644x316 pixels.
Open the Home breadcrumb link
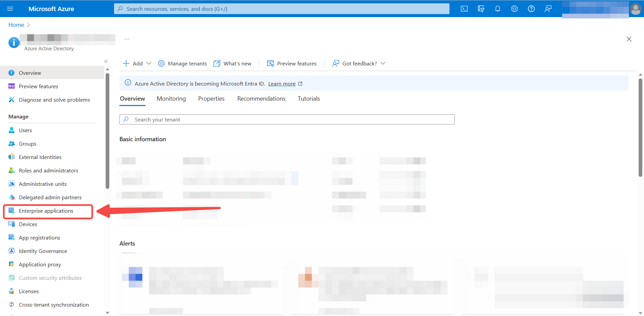pyautogui.click(x=16, y=25)
